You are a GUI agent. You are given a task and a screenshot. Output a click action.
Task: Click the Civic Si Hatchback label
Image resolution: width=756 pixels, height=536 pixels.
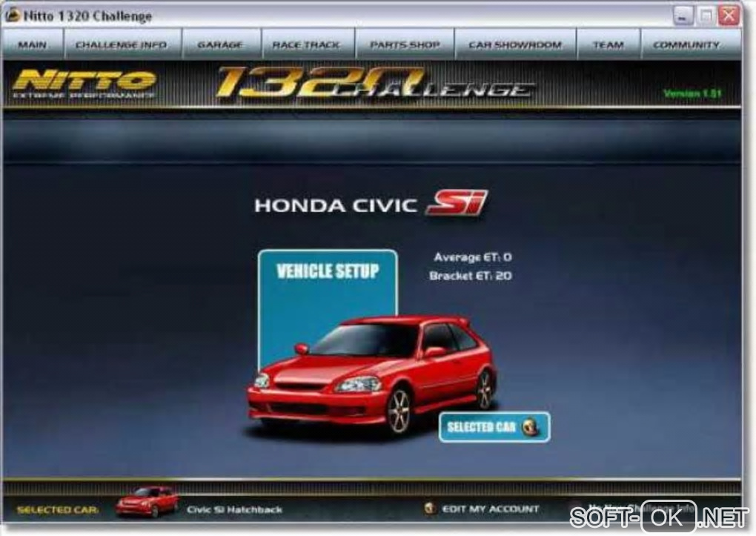point(234,509)
